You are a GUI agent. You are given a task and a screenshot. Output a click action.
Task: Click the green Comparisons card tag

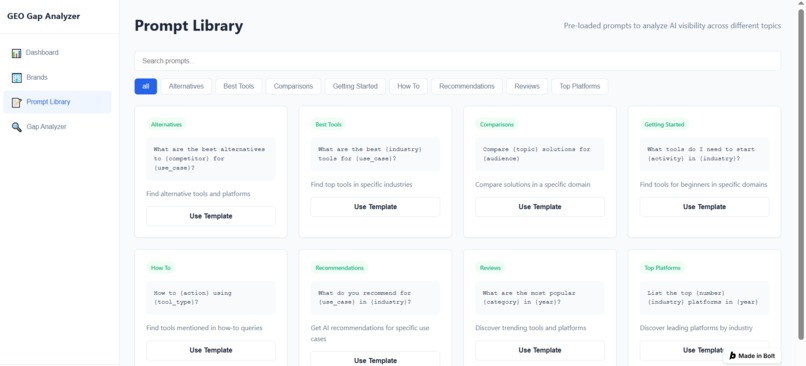tap(497, 124)
